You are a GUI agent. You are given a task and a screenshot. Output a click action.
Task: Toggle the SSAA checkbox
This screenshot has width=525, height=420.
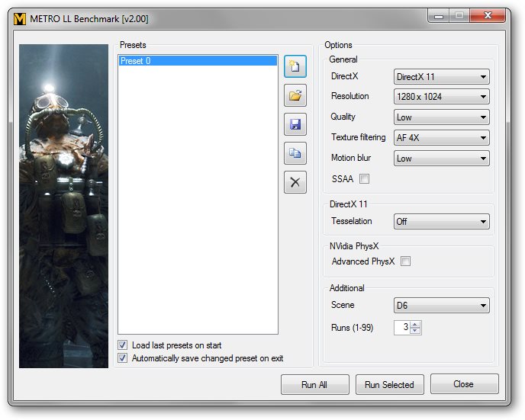[364, 179]
